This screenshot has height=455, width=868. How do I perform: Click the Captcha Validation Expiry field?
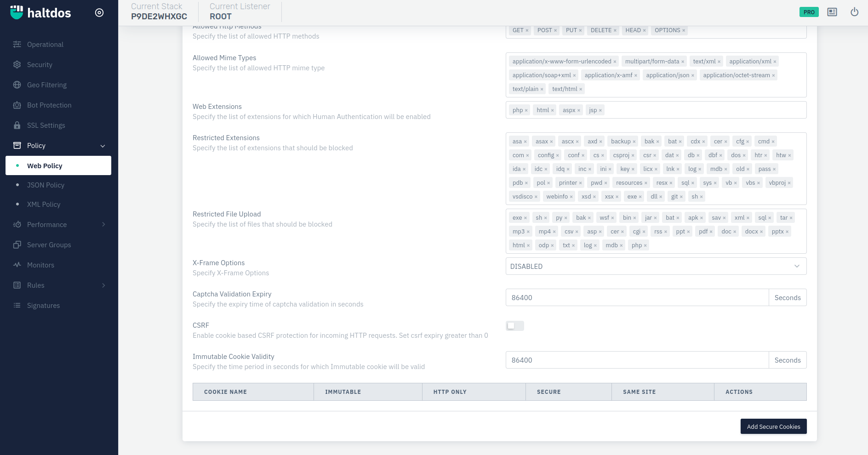[x=637, y=297]
